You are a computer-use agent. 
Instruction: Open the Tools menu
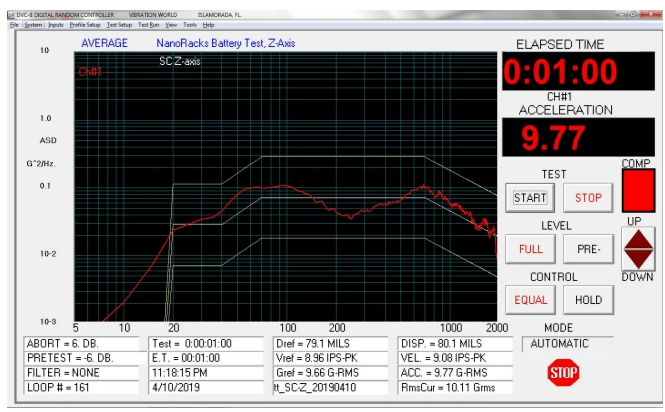pos(190,24)
